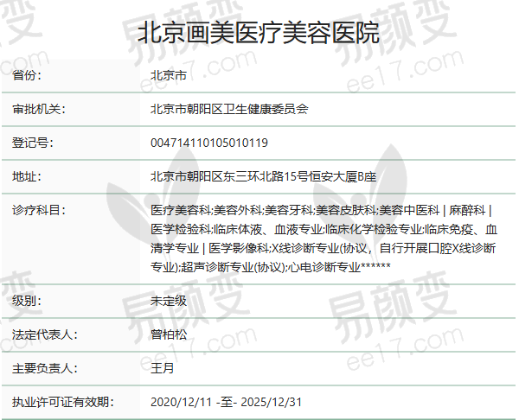The image size is (519, 420).
Task: Select the 登记号 label
Action: (x=33, y=143)
